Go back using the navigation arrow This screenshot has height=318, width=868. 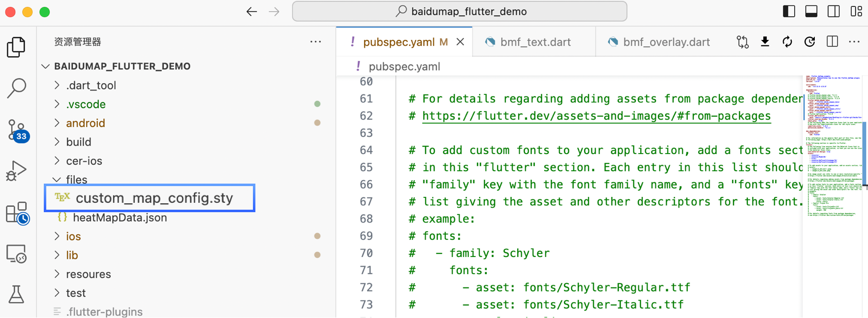[x=251, y=11]
